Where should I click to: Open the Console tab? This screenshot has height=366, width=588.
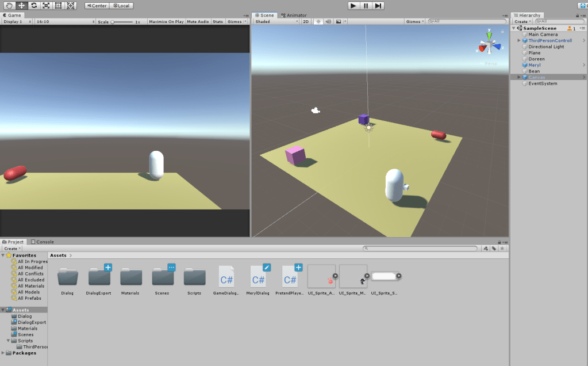point(43,242)
